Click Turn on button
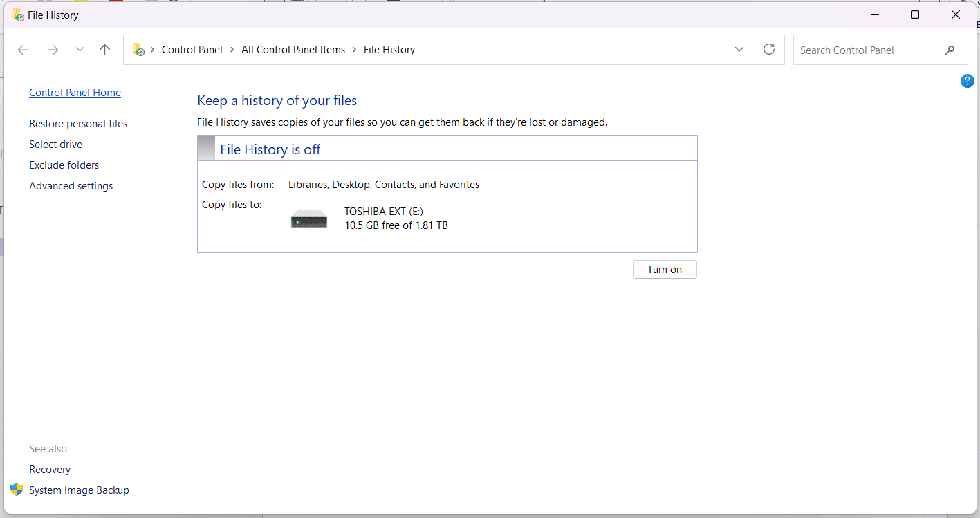The width and height of the screenshot is (980, 518). click(x=665, y=270)
